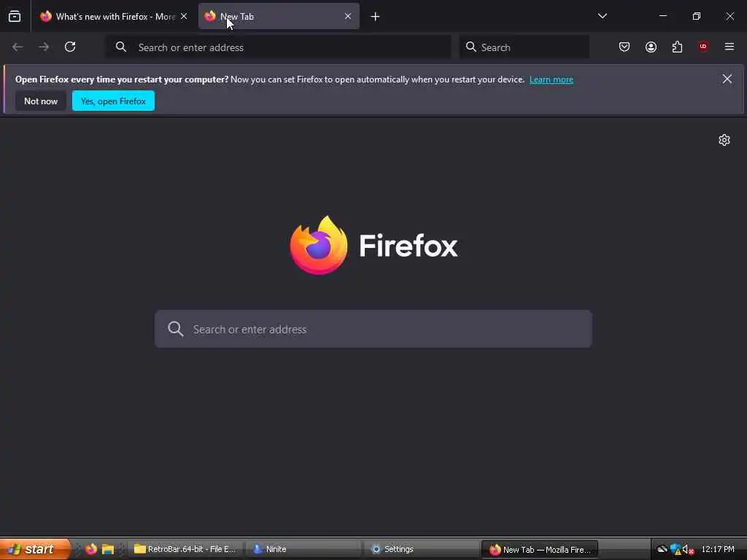Switch to RetroBar.64-bit File Explorer taskbar item
This screenshot has width=747, height=560.
coord(185,549)
